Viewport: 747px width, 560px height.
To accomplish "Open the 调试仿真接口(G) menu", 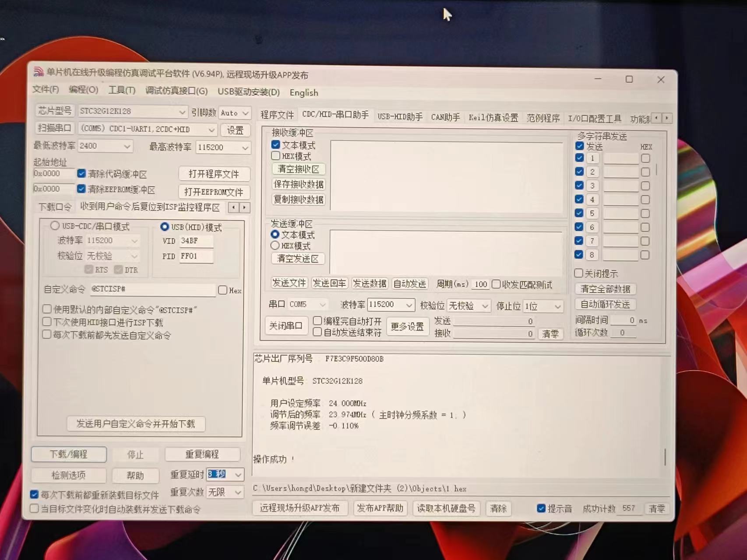I will tap(176, 91).
